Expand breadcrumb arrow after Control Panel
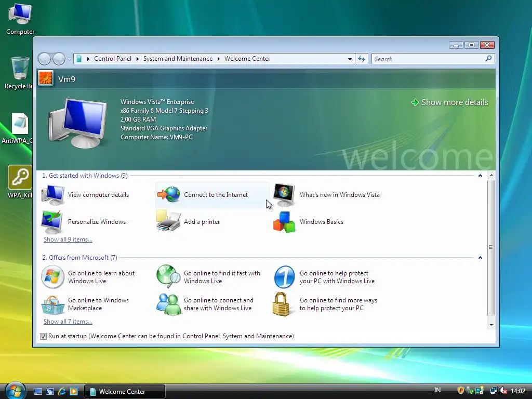This screenshot has width=532, height=399. coord(137,59)
